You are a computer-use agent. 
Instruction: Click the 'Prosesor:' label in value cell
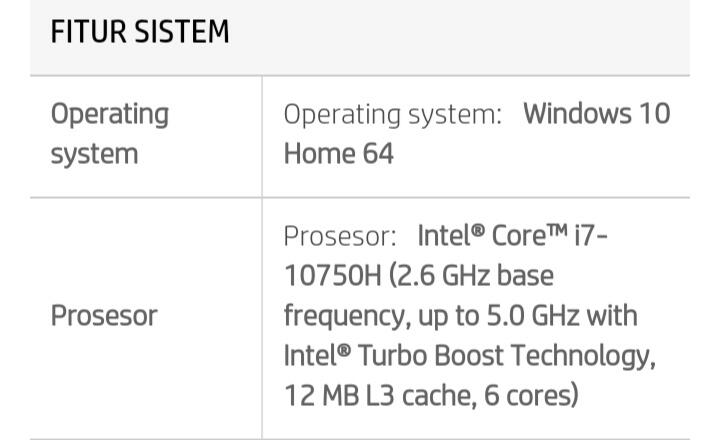[x=340, y=236]
